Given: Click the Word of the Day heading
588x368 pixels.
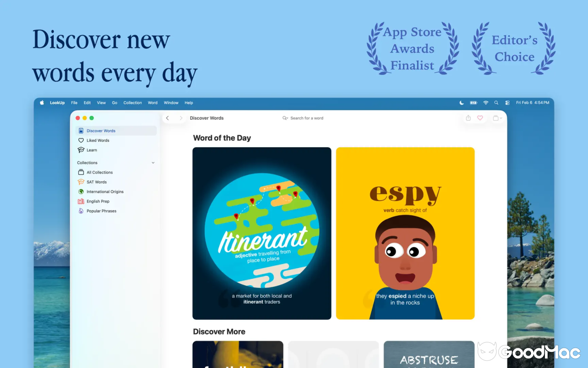Looking at the screenshot, I should click(x=222, y=138).
